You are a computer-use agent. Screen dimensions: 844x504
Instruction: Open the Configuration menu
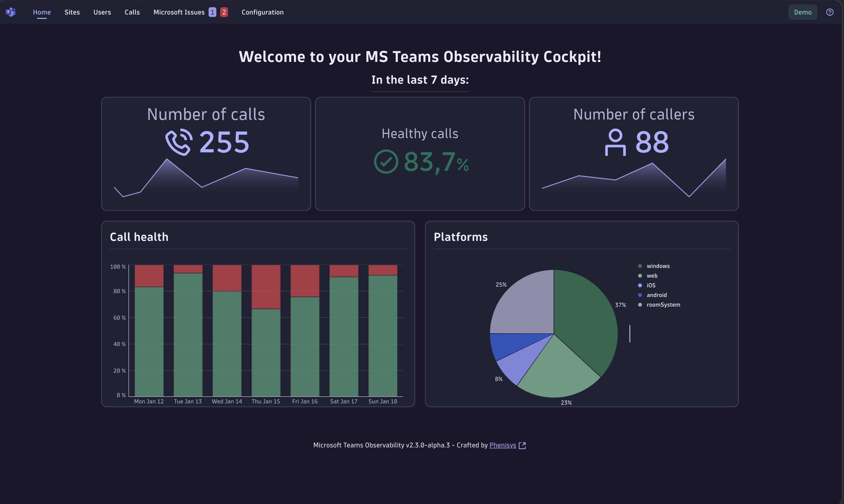click(262, 12)
